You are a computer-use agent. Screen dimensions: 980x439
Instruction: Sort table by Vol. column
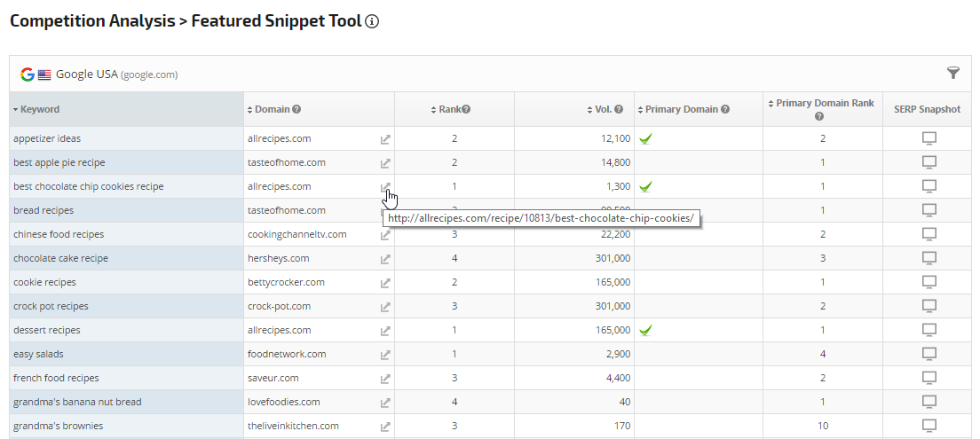point(602,109)
